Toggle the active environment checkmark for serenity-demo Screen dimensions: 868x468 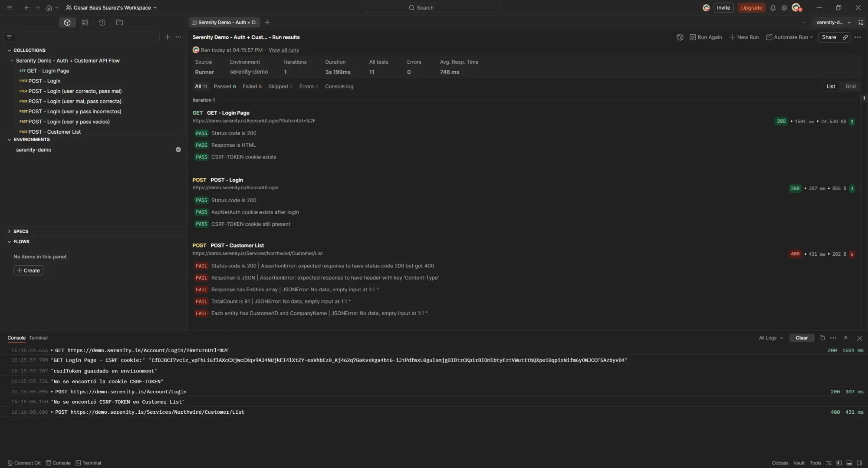[x=178, y=149]
